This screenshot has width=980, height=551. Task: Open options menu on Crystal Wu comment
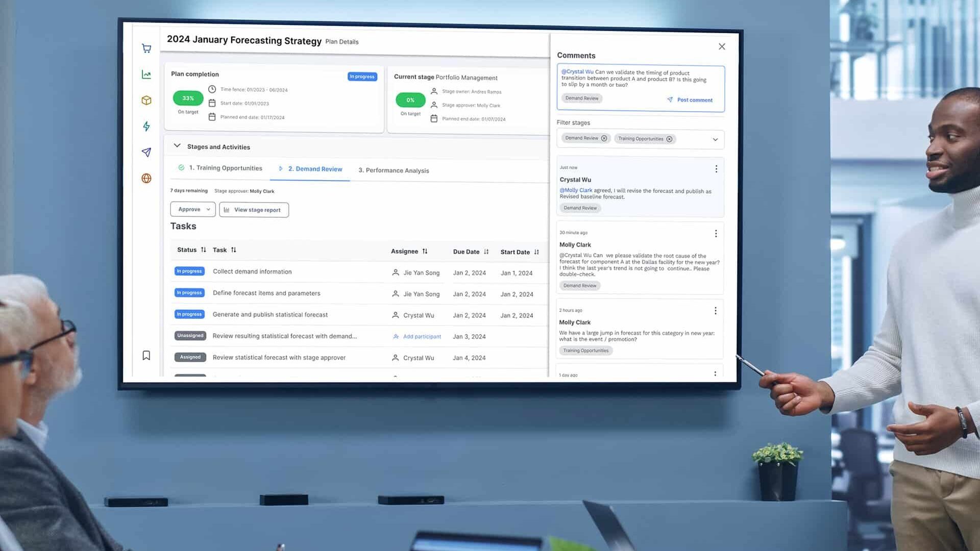click(716, 169)
